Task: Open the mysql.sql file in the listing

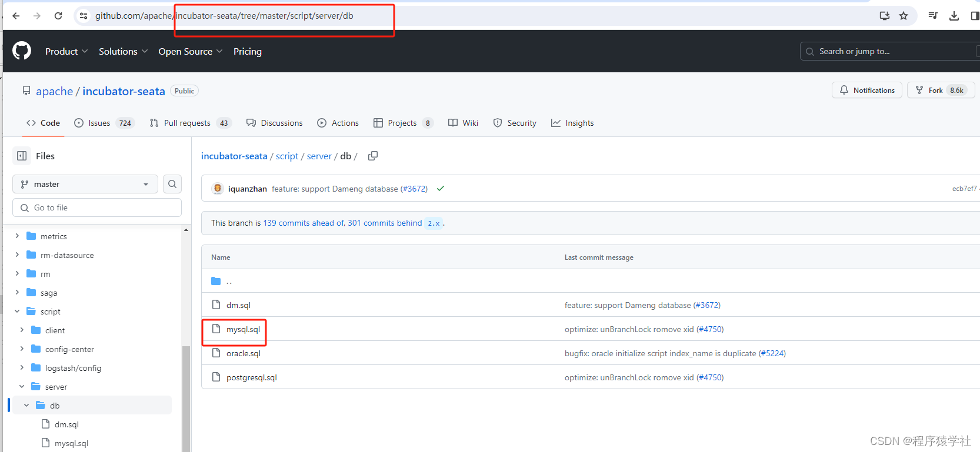Action: tap(243, 329)
